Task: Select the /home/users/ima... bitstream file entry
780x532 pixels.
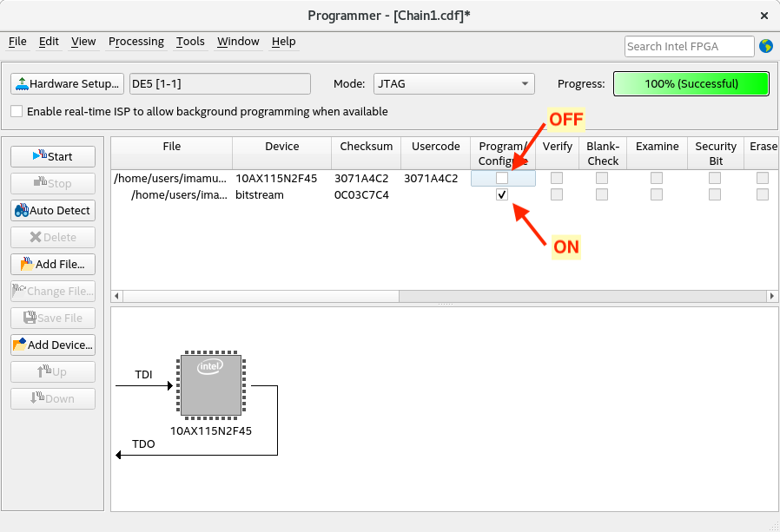Action: [179, 194]
